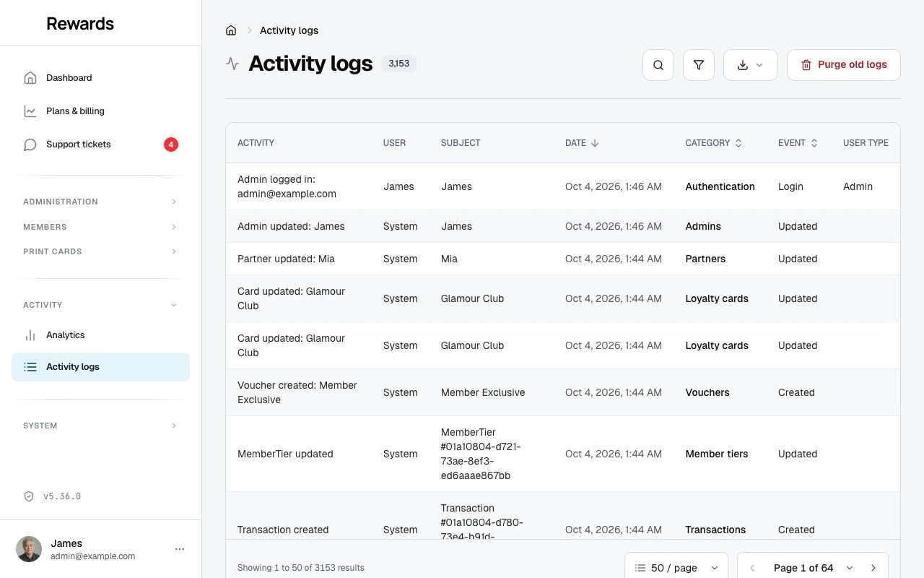Open the export download dropdown
Viewport: 924px width, 578px height.
[x=751, y=65]
